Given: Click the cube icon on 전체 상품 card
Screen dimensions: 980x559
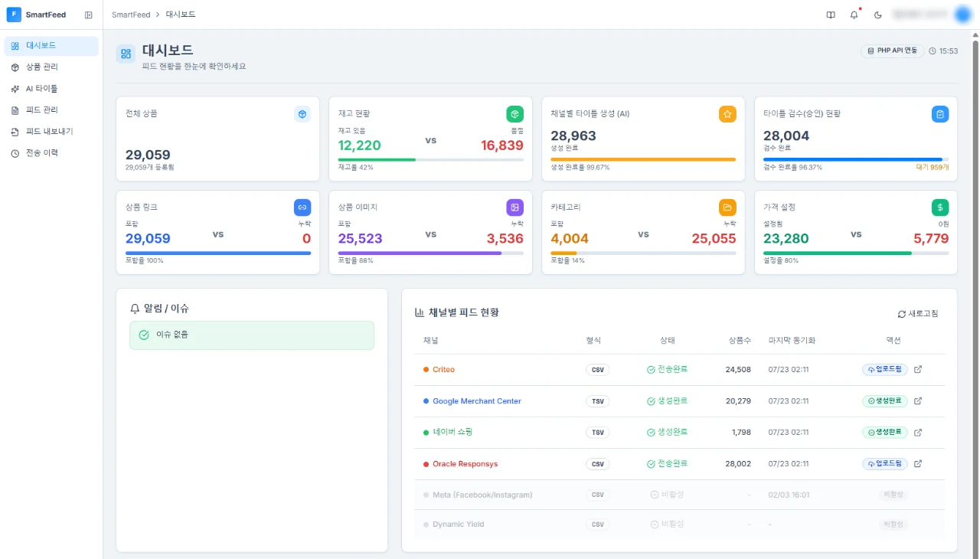Looking at the screenshot, I should 302,114.
